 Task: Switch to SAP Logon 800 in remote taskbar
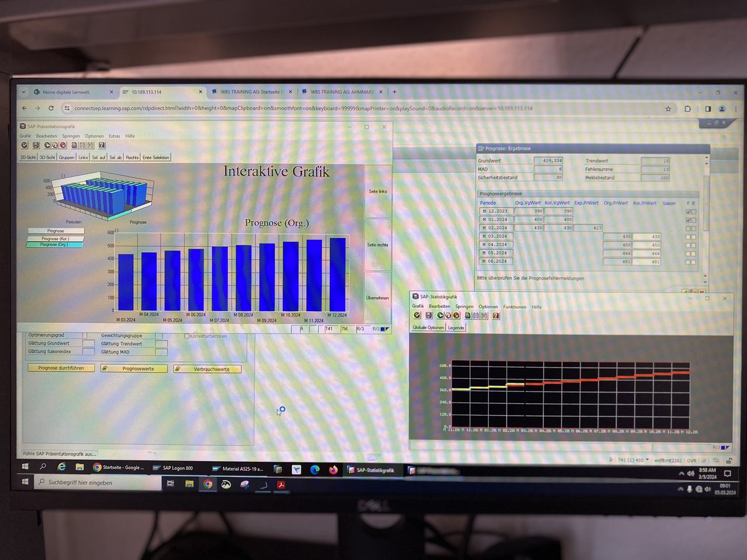coord(177,469)
